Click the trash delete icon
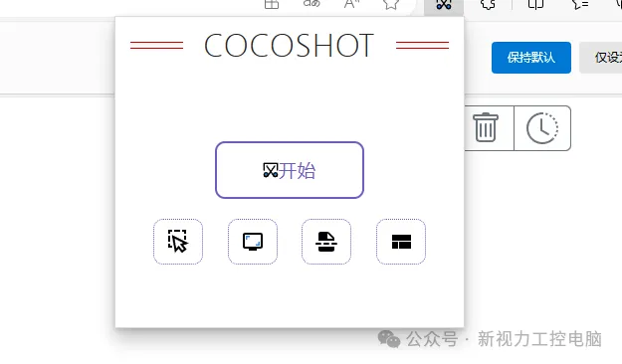622x364 pixels. [486, 127]
